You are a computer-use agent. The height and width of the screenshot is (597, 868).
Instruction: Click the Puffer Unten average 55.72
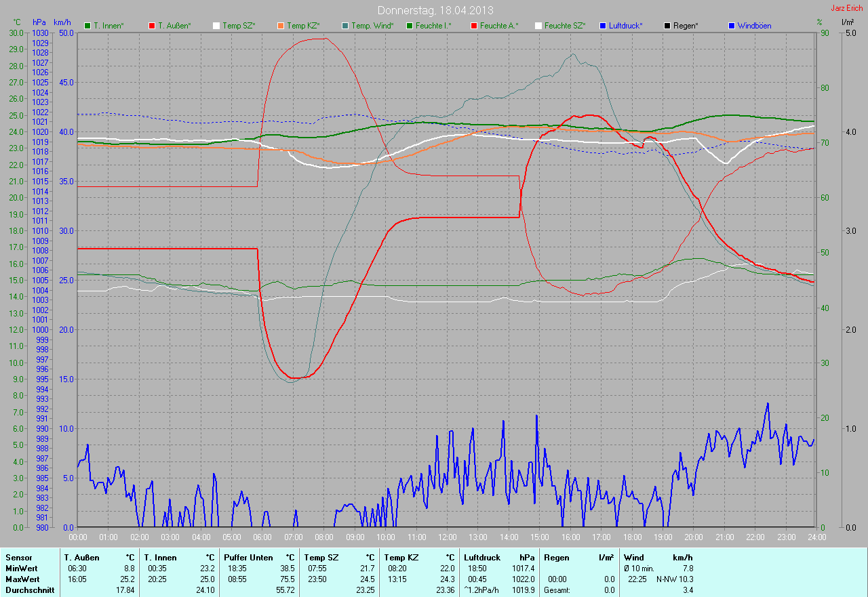click(x=285, y=590)
